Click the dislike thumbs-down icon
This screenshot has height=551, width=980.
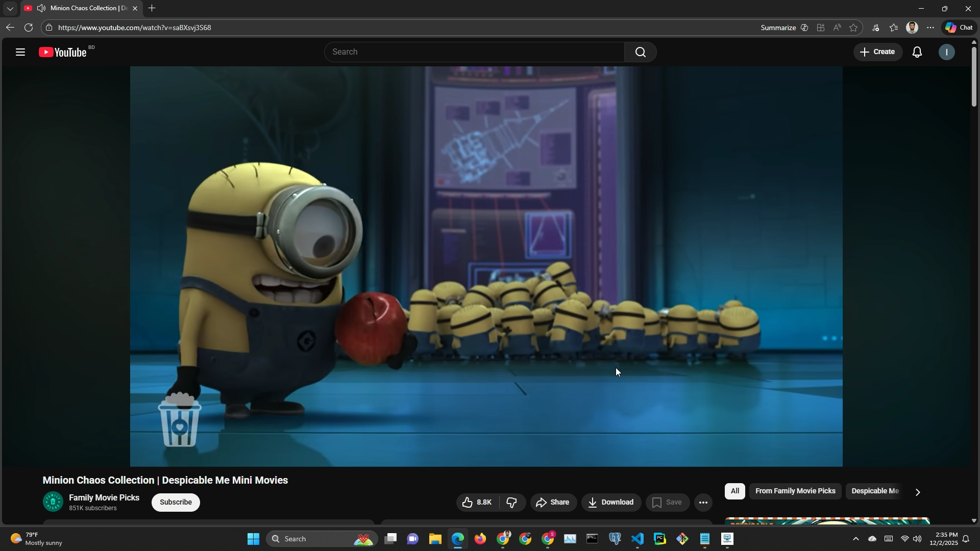click(511, 503)
